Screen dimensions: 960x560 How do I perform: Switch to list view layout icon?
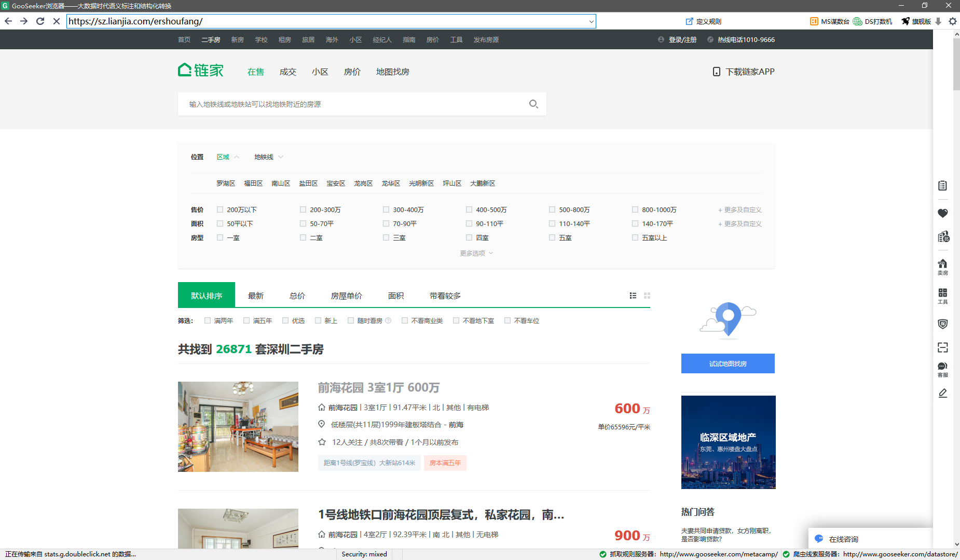633,296
